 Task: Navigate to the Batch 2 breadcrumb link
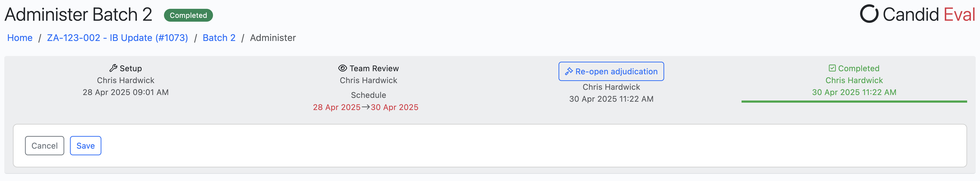(219, 38)
